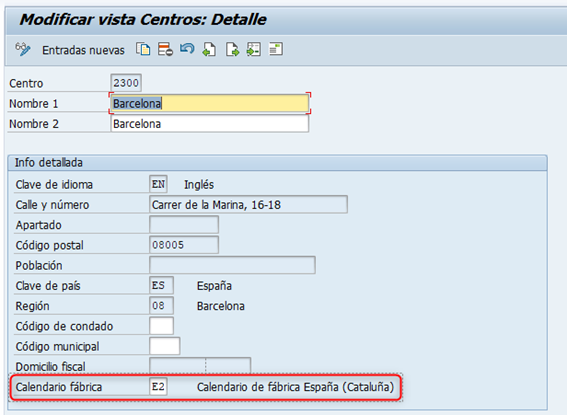
Task: Click the last toolbar document icon
Action: pos(276,49)
